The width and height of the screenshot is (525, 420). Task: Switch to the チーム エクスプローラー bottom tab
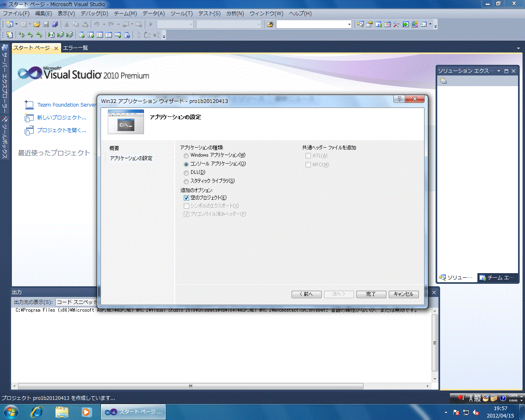point(498,278)
